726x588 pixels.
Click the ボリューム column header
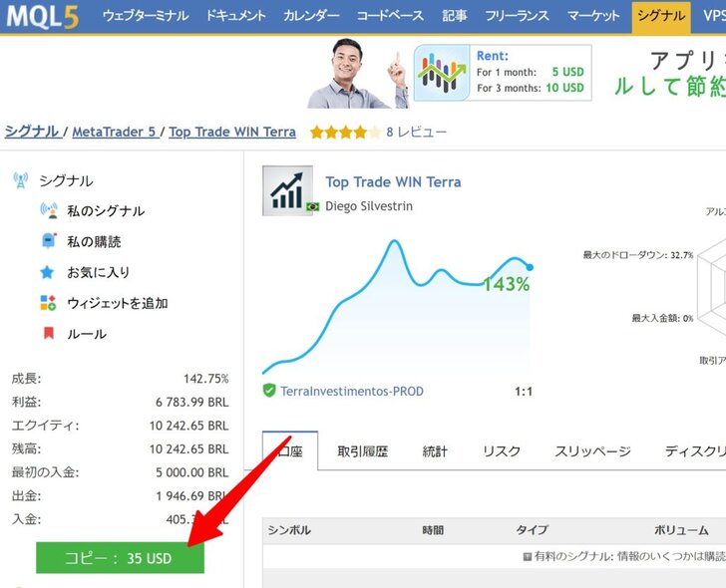click(681, 530)
